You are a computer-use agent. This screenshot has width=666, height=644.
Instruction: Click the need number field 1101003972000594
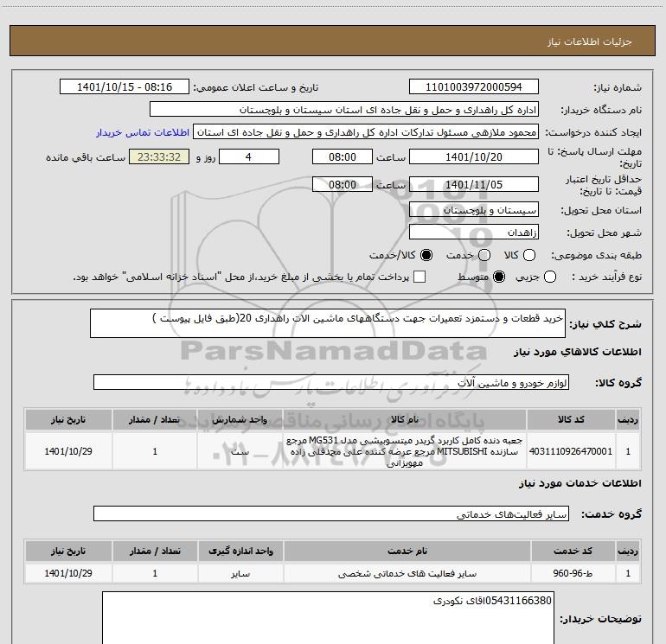pyautogui.click(x=474, y=86)
